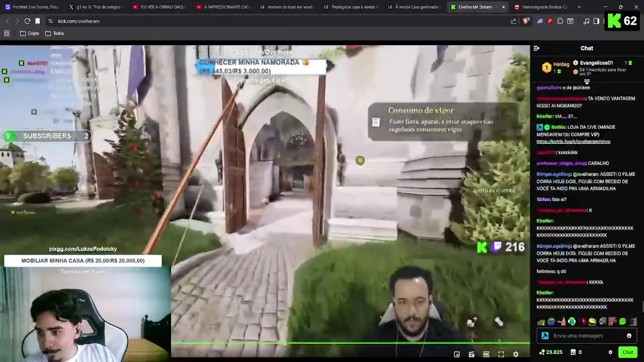Image resolution: width=644 pixels, height=362 pixels.
Task: Open the apps grid in bookmarks bar
Action: [x=7, y=33]
